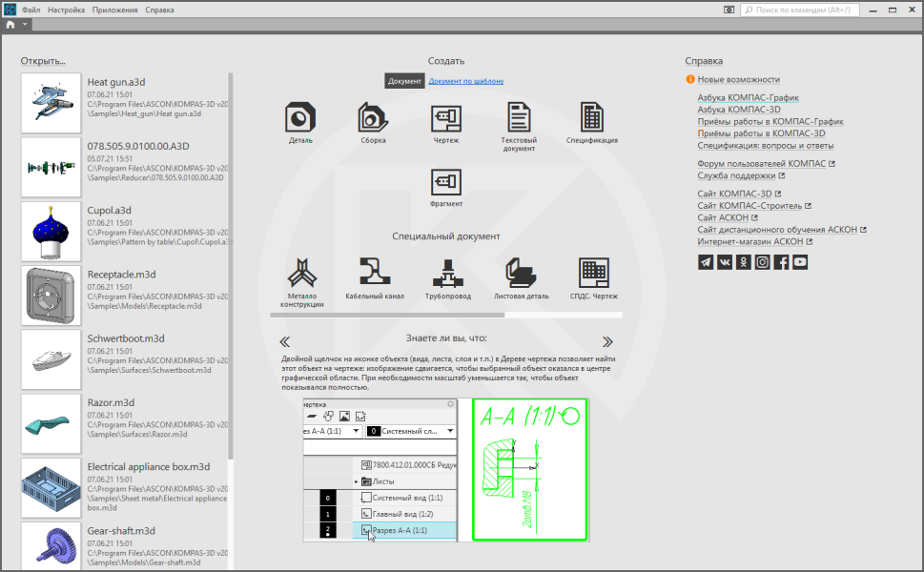Screen dimensions: 924x572
Task: Open the Азбука КОМПАС-3D help link
Action: coord(739,110)
